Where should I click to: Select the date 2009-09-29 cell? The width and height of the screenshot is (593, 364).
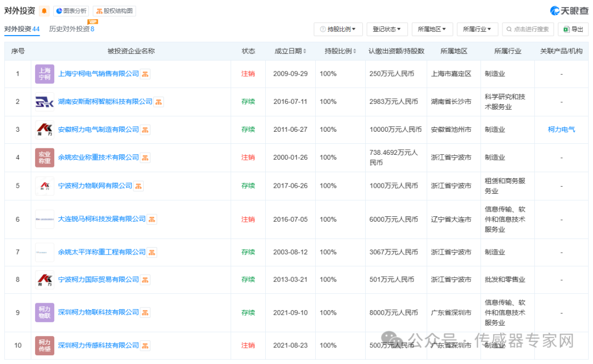(x=290, y=74)
